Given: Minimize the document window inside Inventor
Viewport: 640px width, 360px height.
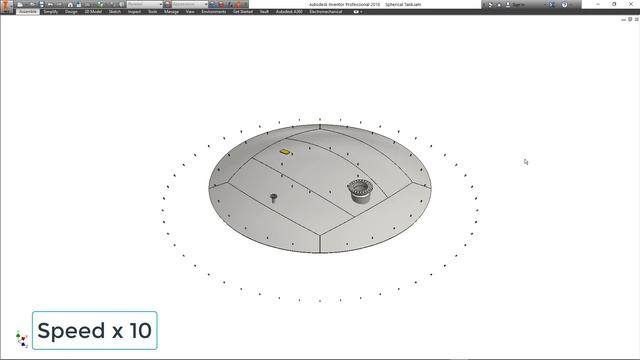Looking at the screenshot, I should point(623,19).
